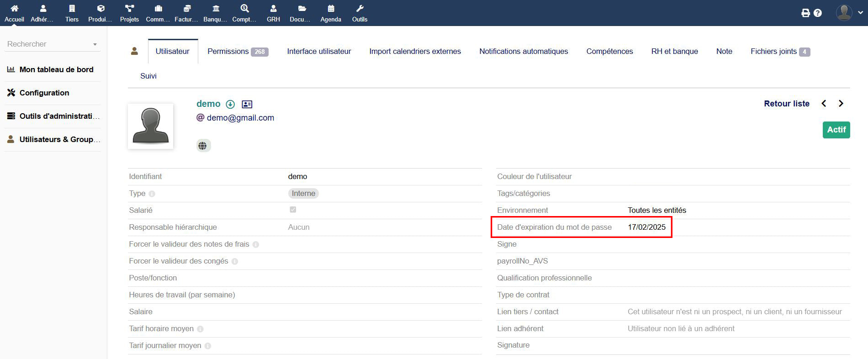The width and height of the screenshot is (868, 359).
Task: Open the Projets module icon
Action: pos(129,9)
